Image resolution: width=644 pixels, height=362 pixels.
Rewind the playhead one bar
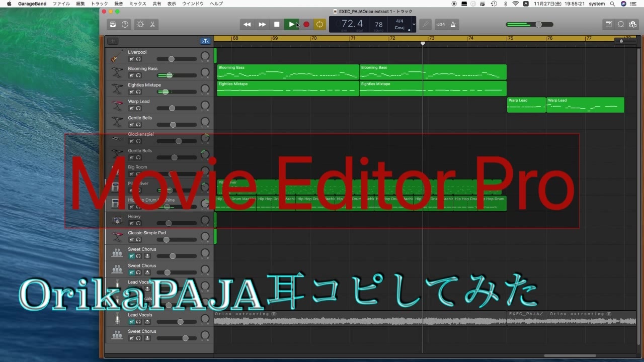click(x=247, y=24)
